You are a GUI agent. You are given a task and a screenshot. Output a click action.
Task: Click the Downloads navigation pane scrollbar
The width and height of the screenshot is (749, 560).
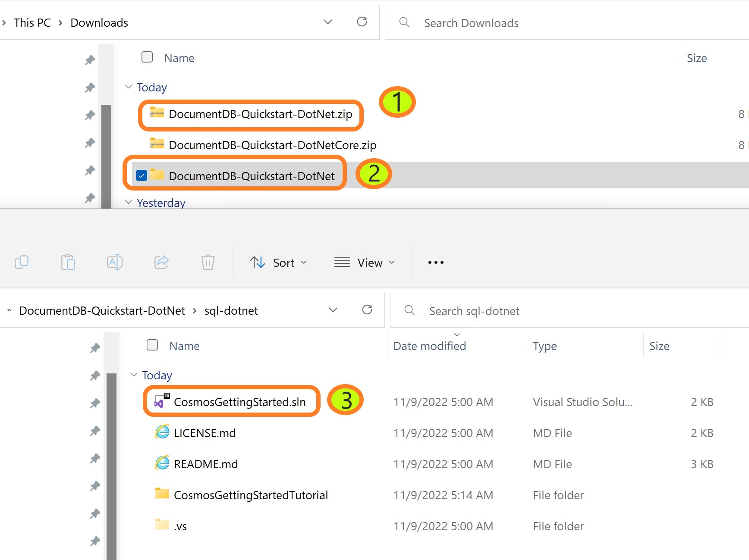tap(106, 156)
